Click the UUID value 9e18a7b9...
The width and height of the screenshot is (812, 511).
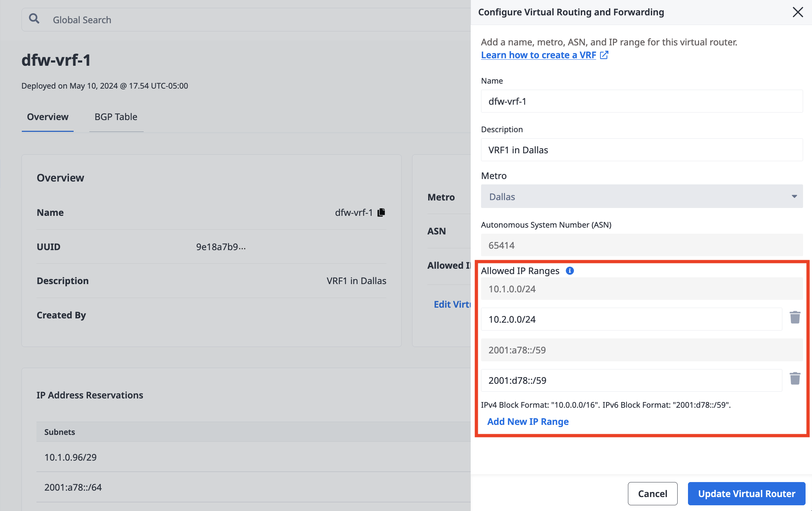[x=221, y=247]
